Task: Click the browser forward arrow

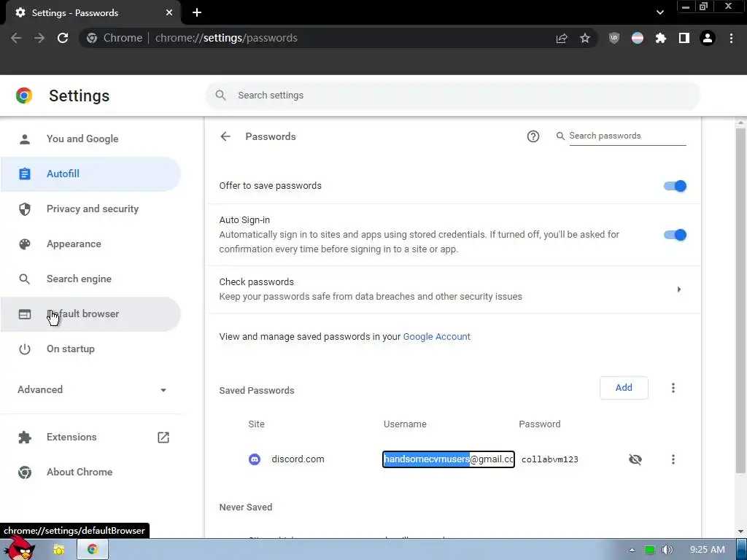Action: (x=39, y=38)
